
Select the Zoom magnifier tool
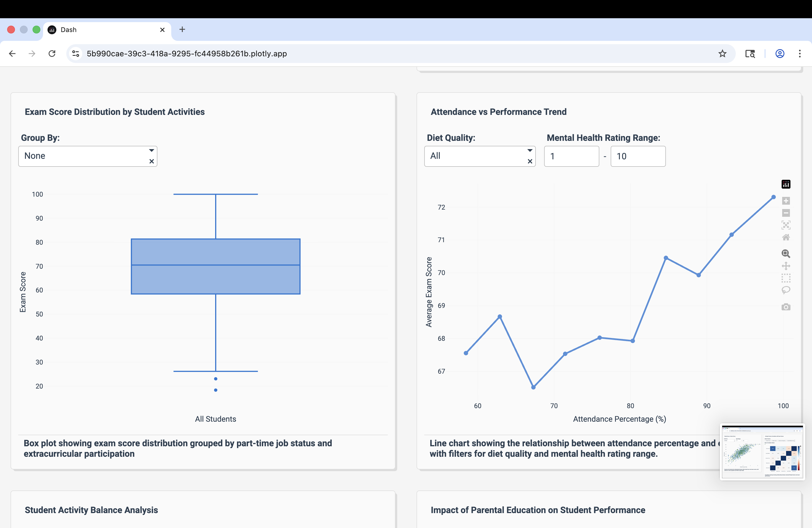[786, 254]
